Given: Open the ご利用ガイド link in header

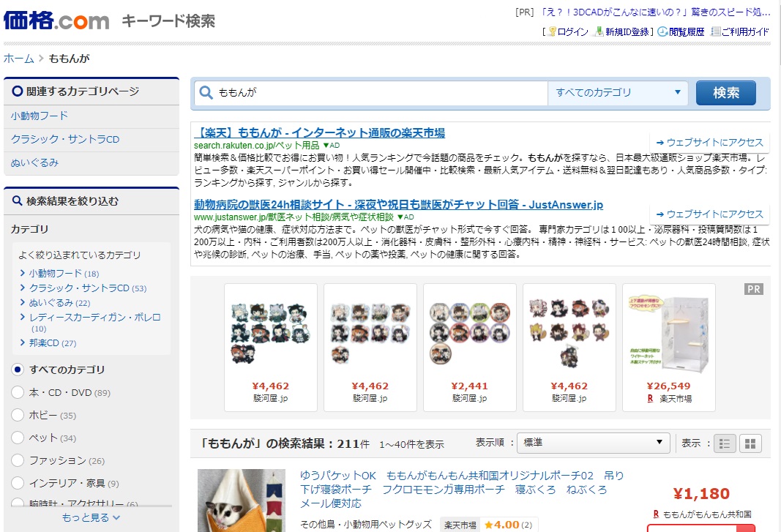Looking at the screenshot, I should tap(745, 32).
